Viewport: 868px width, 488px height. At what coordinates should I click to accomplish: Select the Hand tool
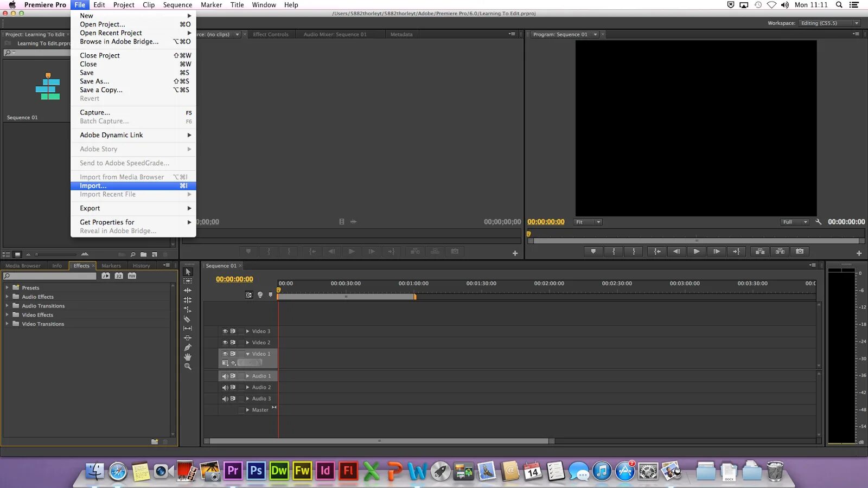click(188, 357)
